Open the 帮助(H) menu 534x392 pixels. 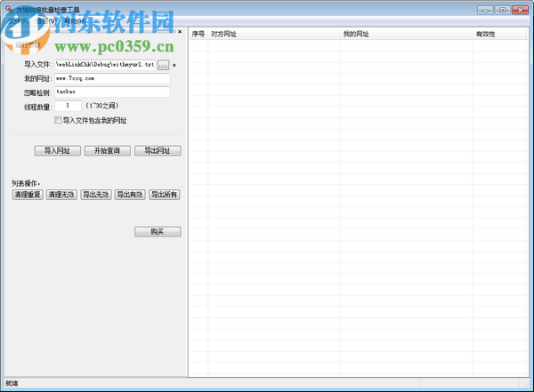click(x=75, y=21)
